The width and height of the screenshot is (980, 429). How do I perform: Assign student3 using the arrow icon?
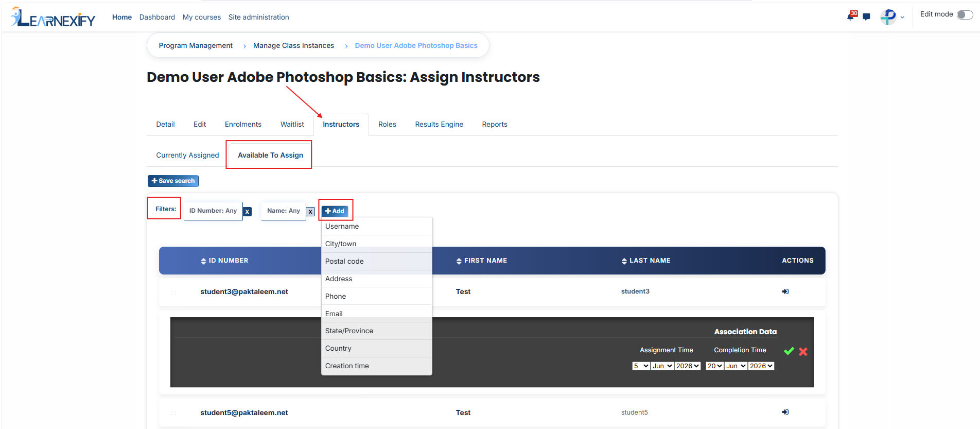click(x=785, y=291)
